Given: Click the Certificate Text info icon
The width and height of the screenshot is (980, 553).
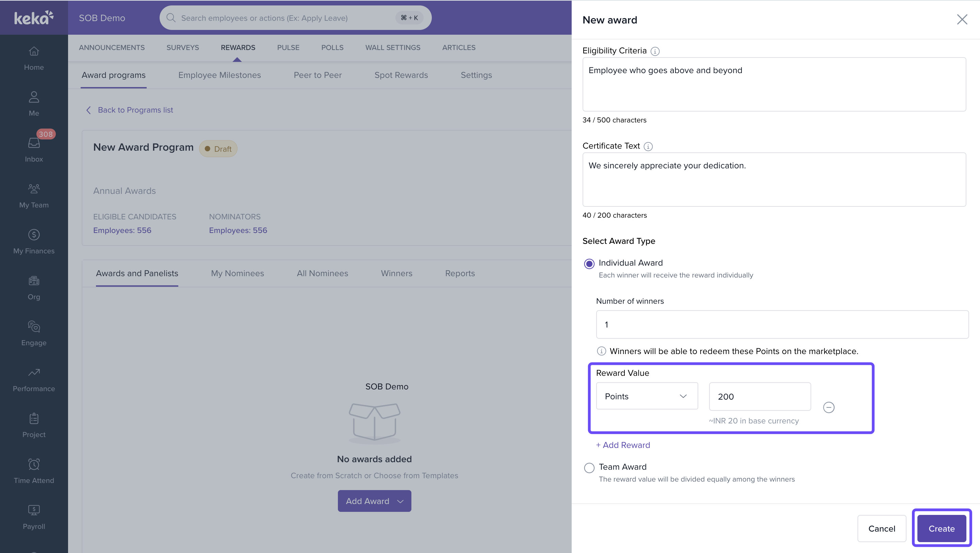Looking at the screenshot, I should coord(648,147).
